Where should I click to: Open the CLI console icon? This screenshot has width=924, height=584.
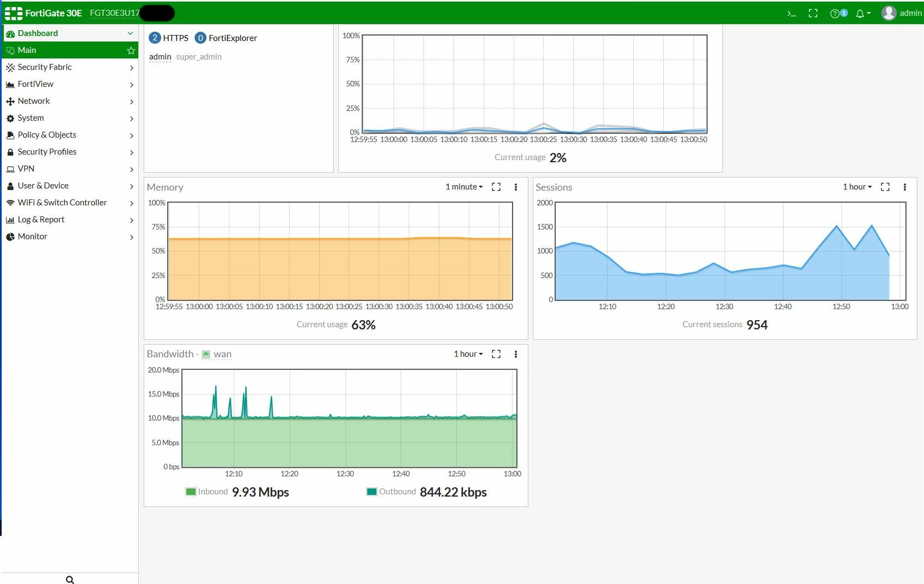[x=791, y=14]
